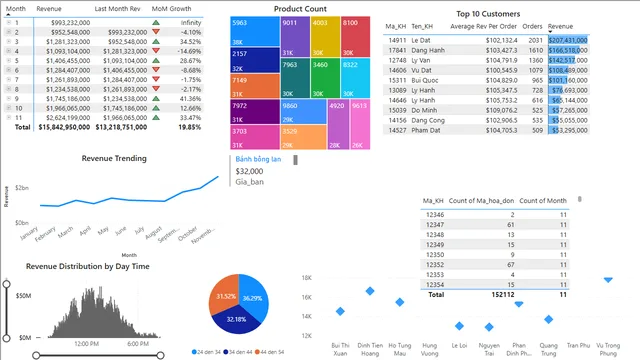Click the left handle of the time-range slider
640x360 pixels.
point(36,356)
